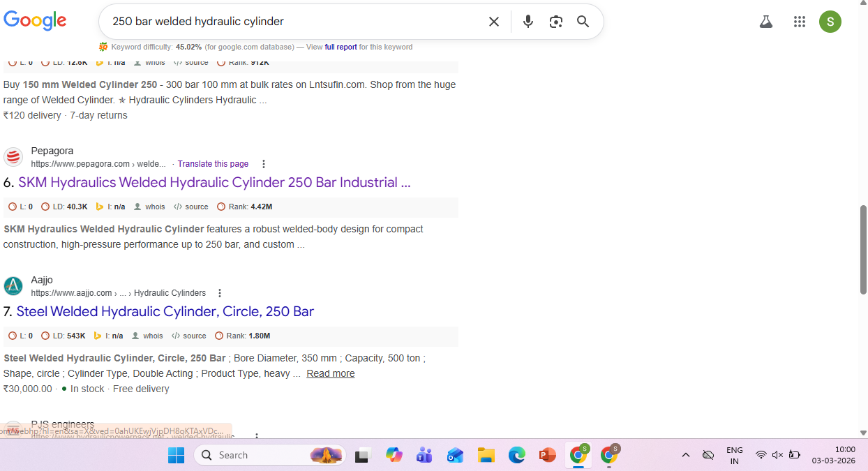Open the Google apps grid

click(800, 22)
